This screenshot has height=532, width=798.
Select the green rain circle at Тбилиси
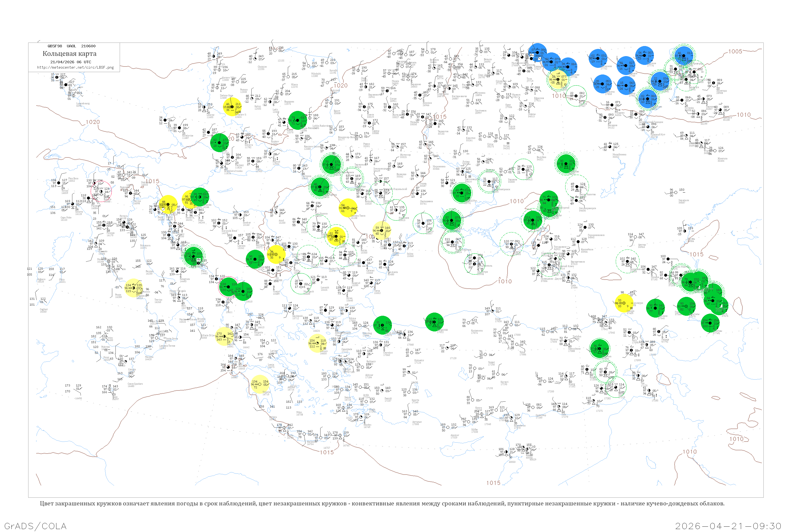tap(655, 308)
